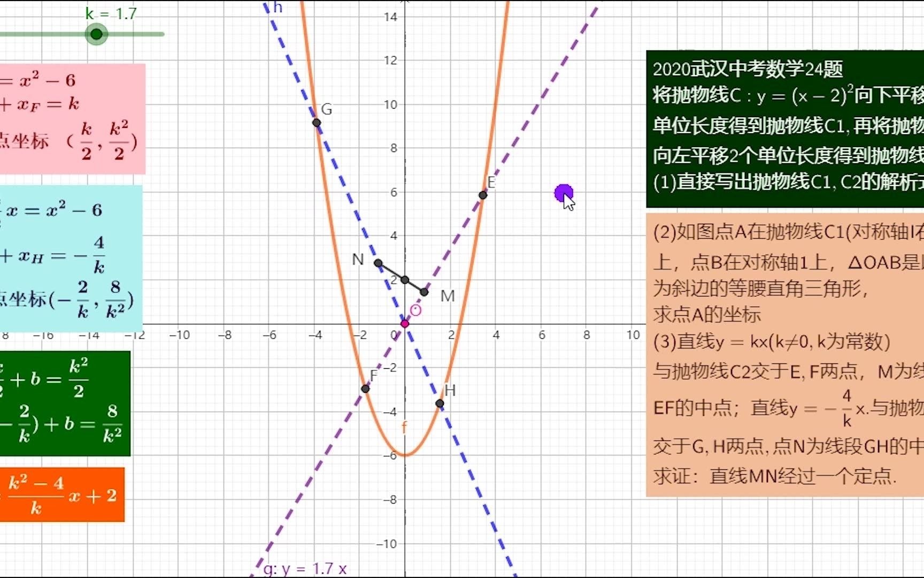Click the text '求点A的坐标'
The height and width of the screenshot is (578, 924).
coord(707,314)
